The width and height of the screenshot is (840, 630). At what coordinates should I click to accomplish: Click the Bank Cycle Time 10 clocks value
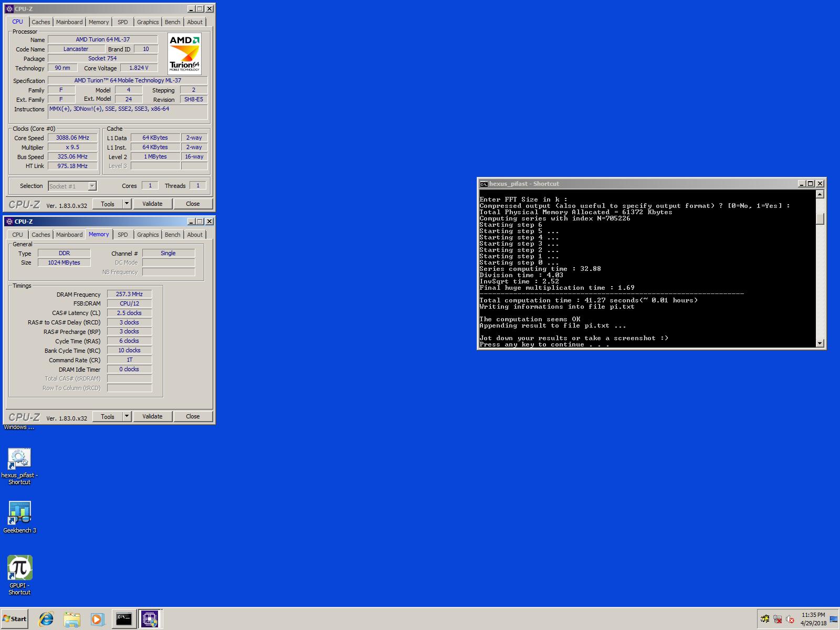[129, 350]
